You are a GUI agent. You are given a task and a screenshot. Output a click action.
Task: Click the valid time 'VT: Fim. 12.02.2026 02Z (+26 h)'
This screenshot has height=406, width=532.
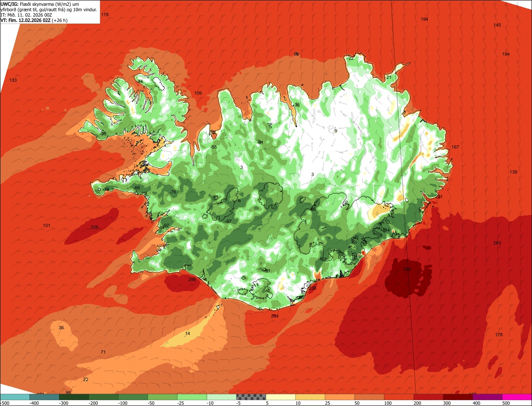[34, 20]
